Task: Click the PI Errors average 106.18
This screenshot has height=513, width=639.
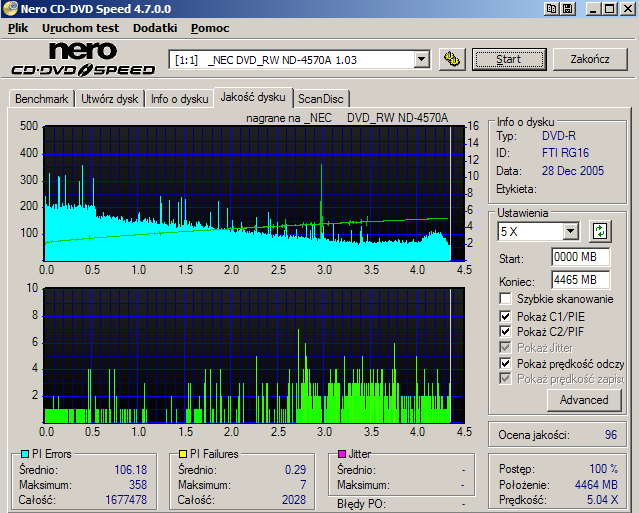Action: pos(130,470)
